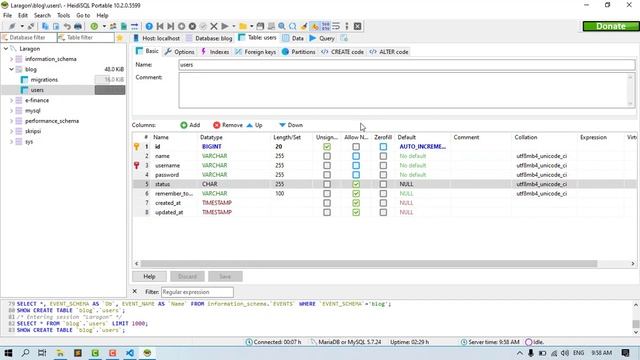640x360 pixels.
Task: Click the yellow star favorites icon
Action: [120, 38]
